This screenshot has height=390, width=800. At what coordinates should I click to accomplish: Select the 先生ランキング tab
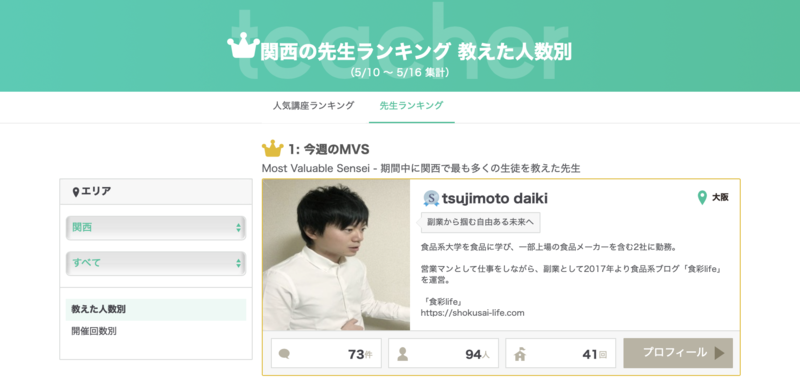[x=411, y=106]
